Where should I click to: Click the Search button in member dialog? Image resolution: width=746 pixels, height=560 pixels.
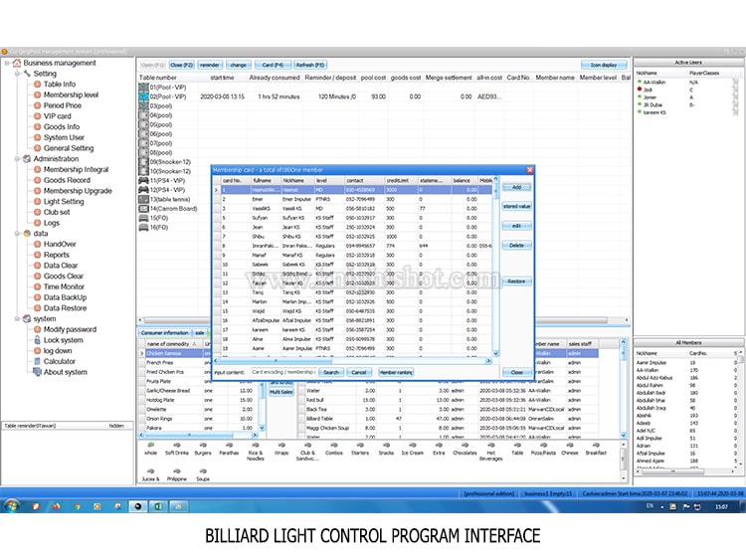tap(331, 372)
